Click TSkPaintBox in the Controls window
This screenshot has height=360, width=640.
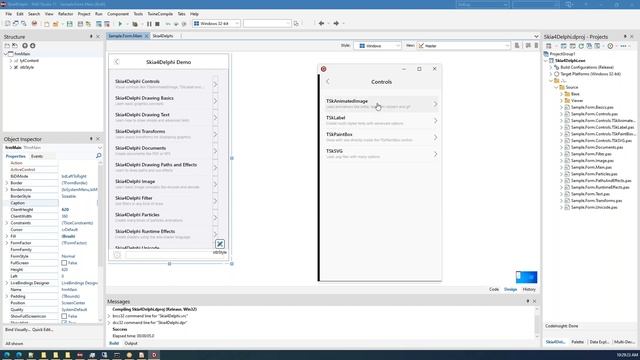[381, 137]
